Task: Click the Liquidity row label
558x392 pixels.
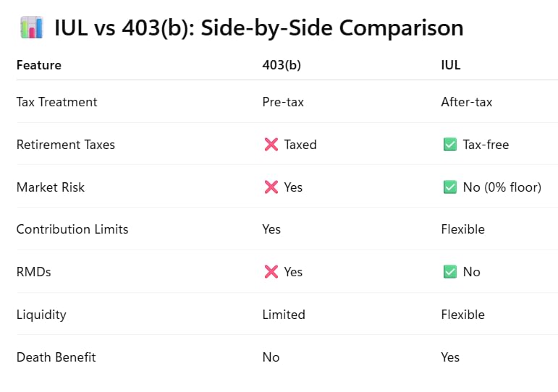Action: pos(41,315)
